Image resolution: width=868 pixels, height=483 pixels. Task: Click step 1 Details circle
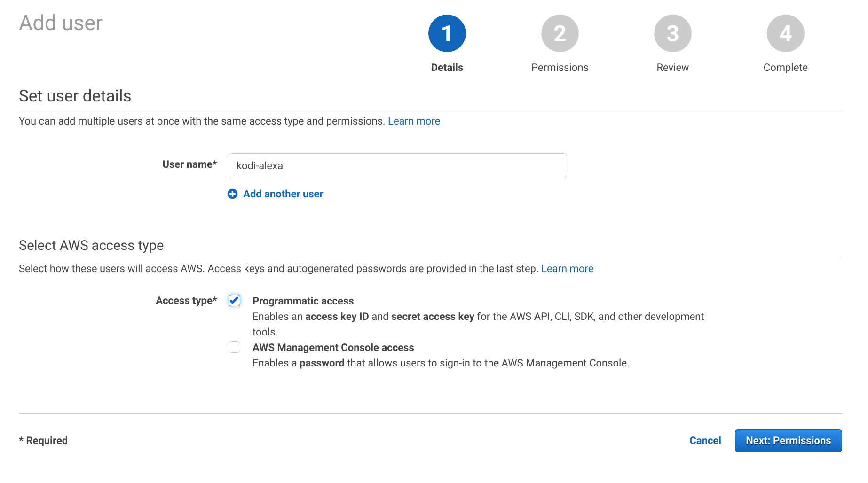(447, 33)
